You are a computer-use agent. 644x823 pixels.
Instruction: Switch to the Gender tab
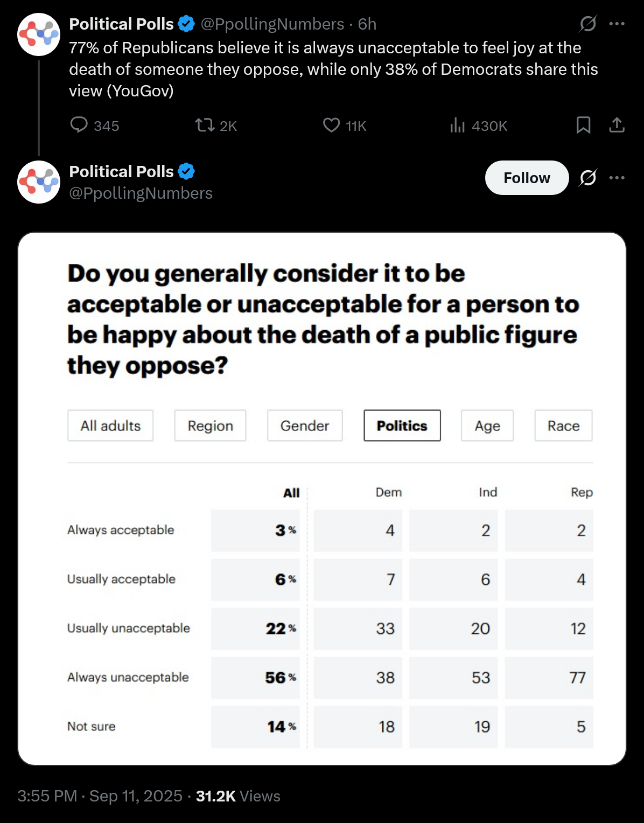(305, 426)
